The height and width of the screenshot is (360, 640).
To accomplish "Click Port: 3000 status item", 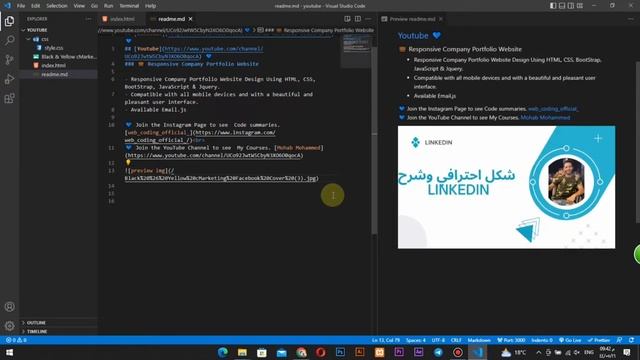I will (511, 340).
